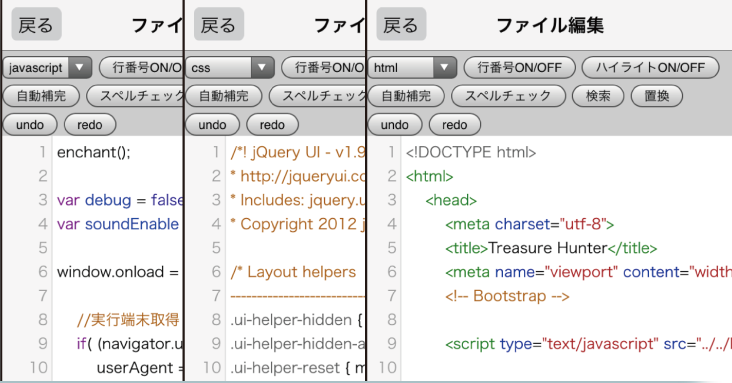Image resolution: width=732 pixels, height=383 pixels.
Task: Toggle ハイライトON/OFF in html panel
Action: pyautogui.click(x=650, y=68)
